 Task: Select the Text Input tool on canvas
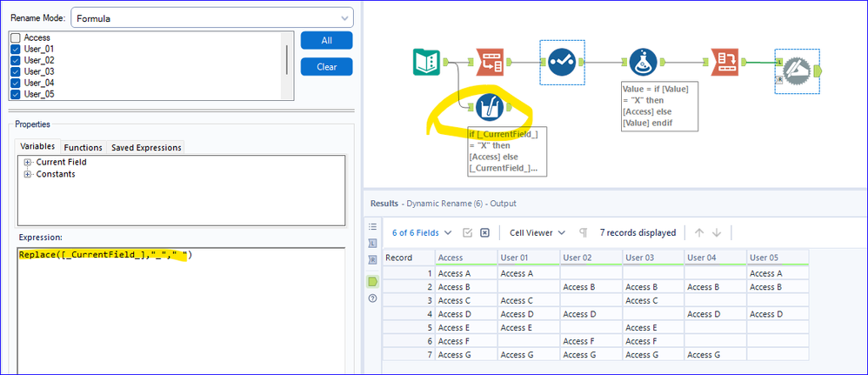427,62
